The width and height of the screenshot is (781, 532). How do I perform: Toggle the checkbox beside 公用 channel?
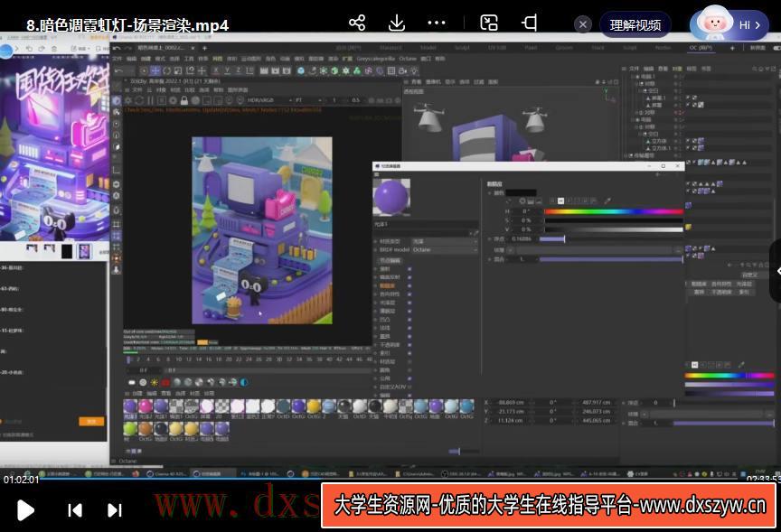coord(409,378)
